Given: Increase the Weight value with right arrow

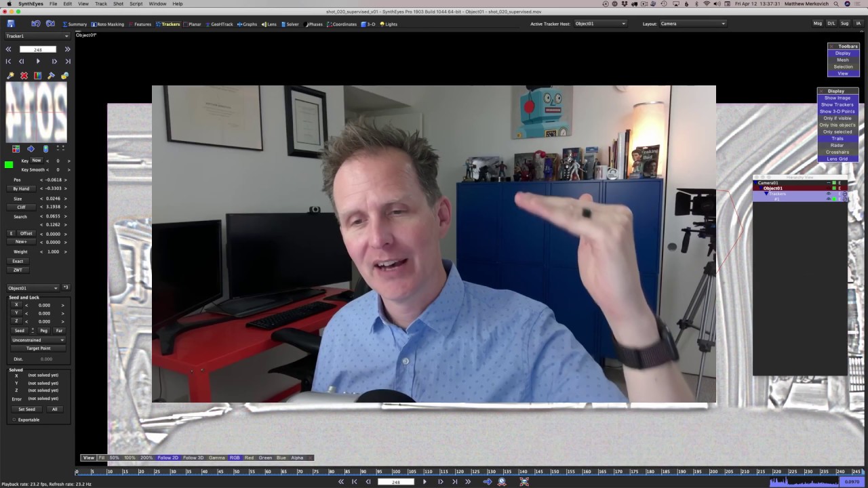Looking at the screenshot, I should [66, 251].
